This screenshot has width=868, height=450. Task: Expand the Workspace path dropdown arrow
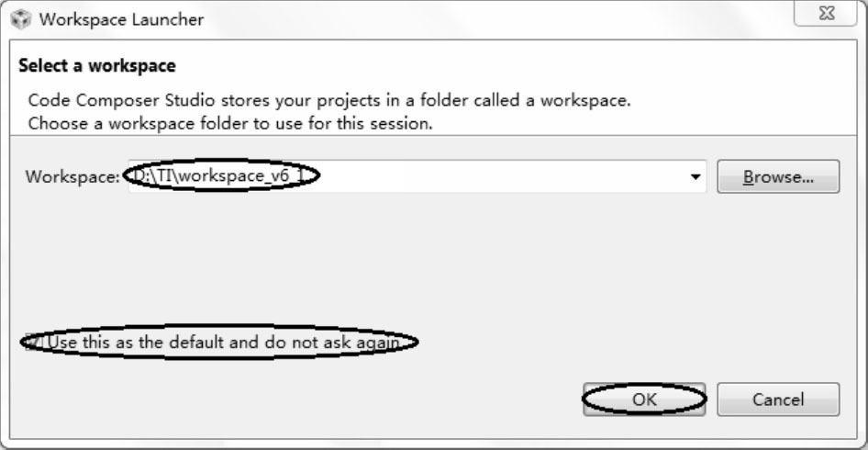click(696, 177)
